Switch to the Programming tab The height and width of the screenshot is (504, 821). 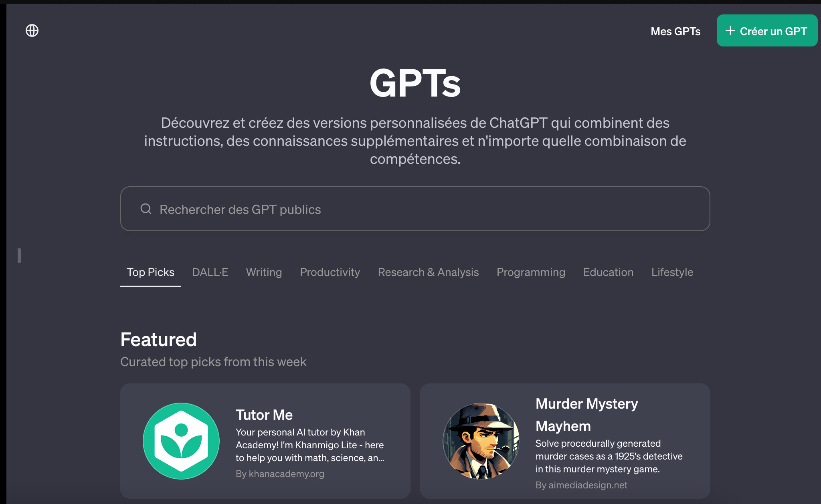531,272
